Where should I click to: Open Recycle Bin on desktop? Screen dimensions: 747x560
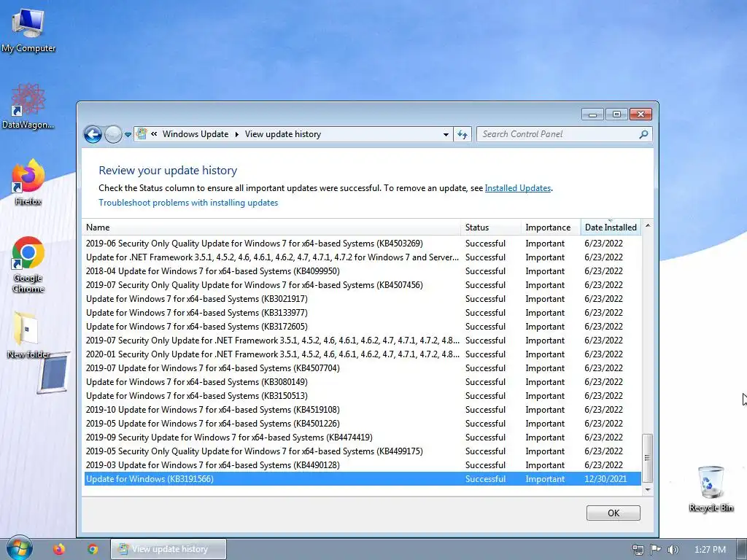pos(711,489)
